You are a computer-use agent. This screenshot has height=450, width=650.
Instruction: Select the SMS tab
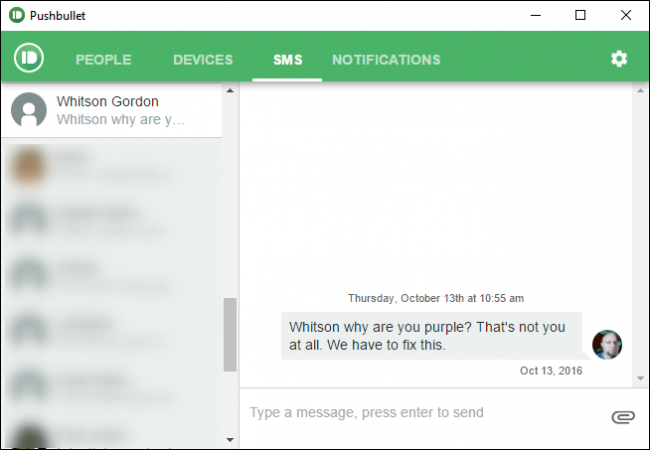[288, 60]
